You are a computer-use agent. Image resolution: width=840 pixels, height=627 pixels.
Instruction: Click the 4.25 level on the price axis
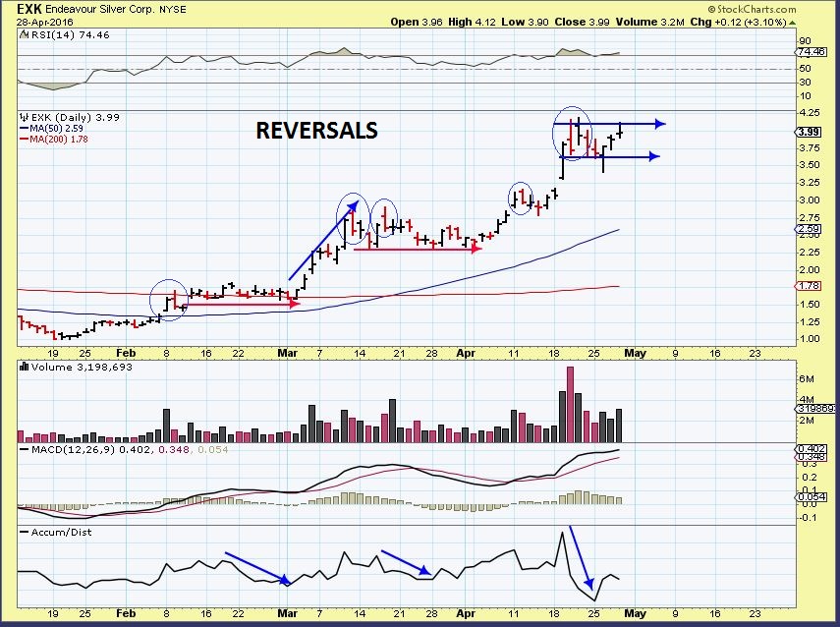coord(810,113)
